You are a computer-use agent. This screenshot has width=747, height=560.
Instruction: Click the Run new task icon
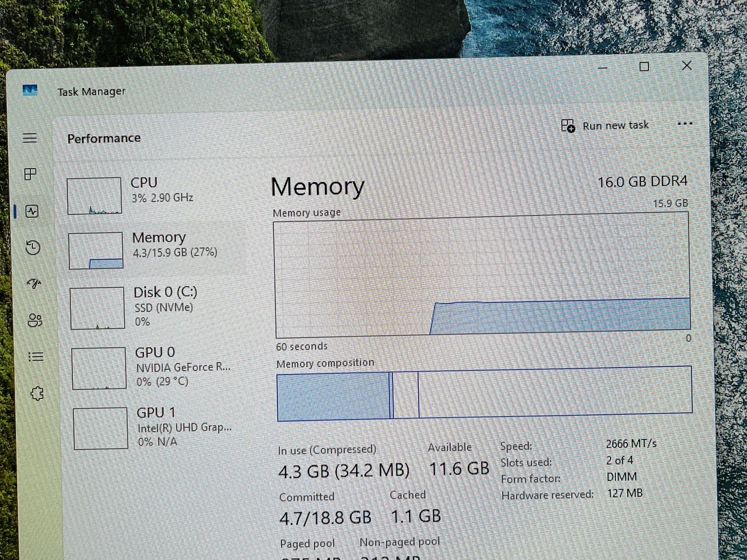pyautogui.click(x=568, y=126)
